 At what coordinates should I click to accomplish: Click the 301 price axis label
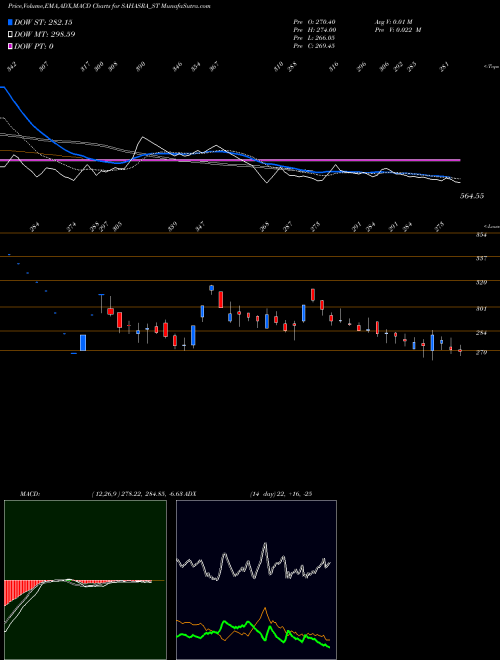tap(481, 309)
